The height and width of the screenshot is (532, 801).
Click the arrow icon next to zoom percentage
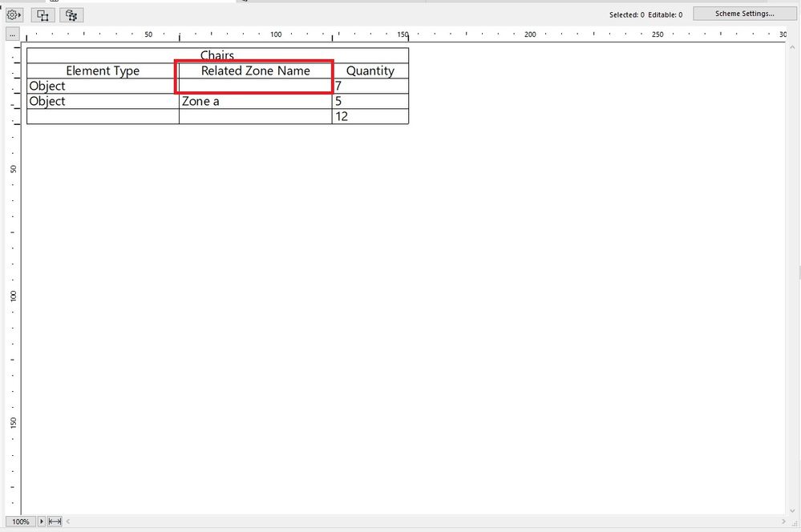(41, 521)
